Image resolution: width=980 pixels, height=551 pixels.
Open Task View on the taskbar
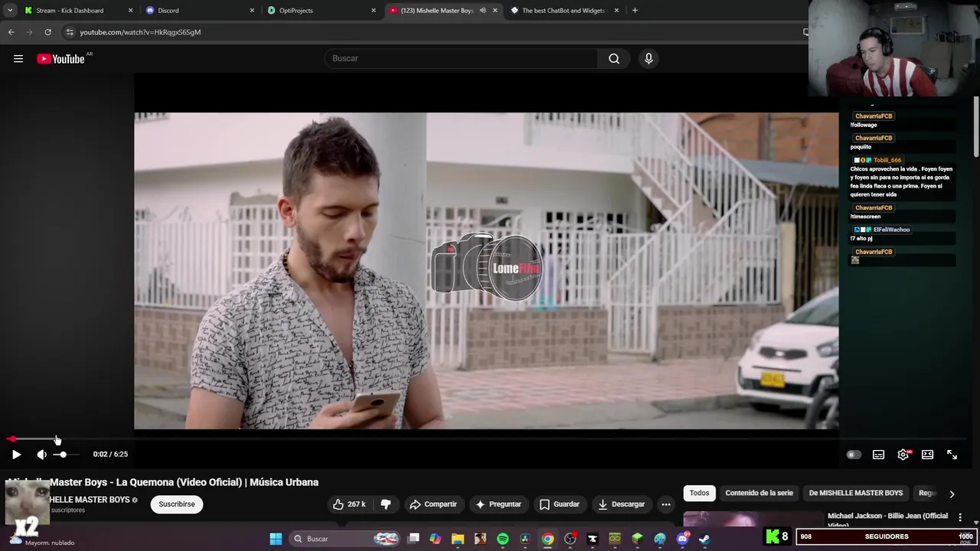click(413, 539)
